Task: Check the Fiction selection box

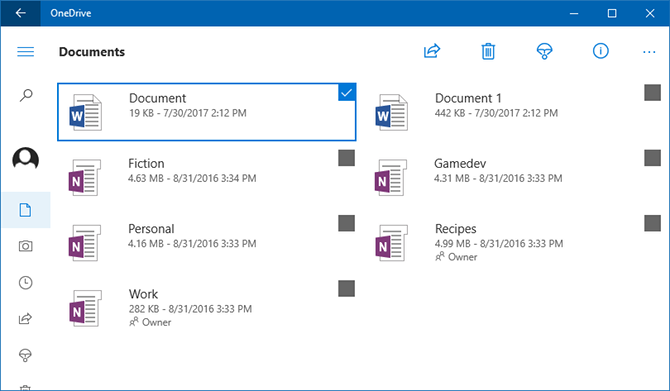Action: 347,158
